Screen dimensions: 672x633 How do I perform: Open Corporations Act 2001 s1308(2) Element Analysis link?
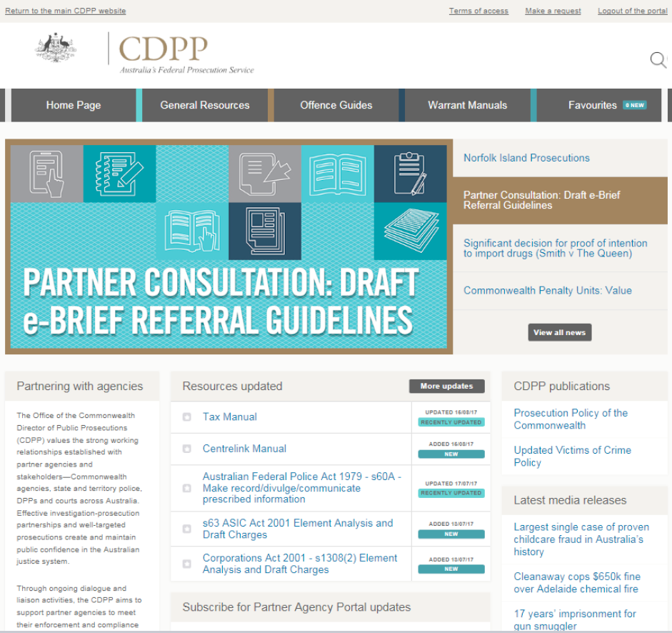tap(300, 564)
